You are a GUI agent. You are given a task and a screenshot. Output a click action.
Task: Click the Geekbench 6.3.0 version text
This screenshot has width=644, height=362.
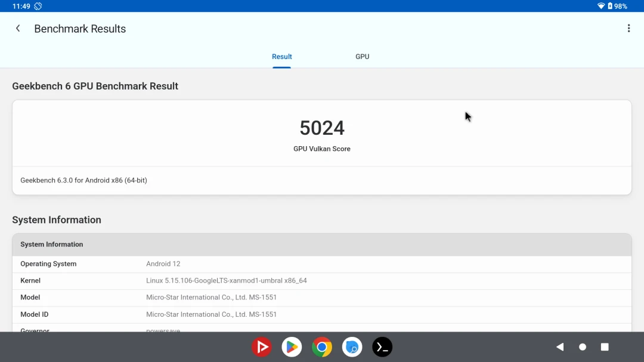coord(83,180)
